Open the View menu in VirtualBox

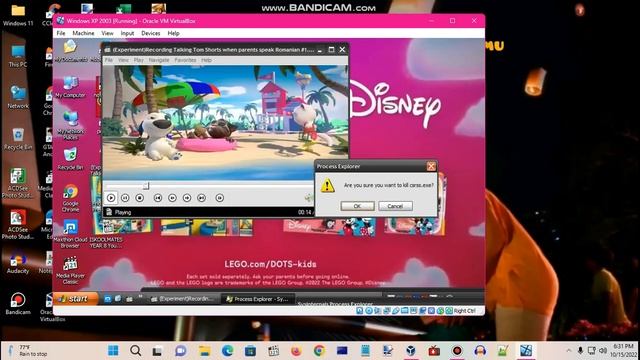tap(107, 33)
